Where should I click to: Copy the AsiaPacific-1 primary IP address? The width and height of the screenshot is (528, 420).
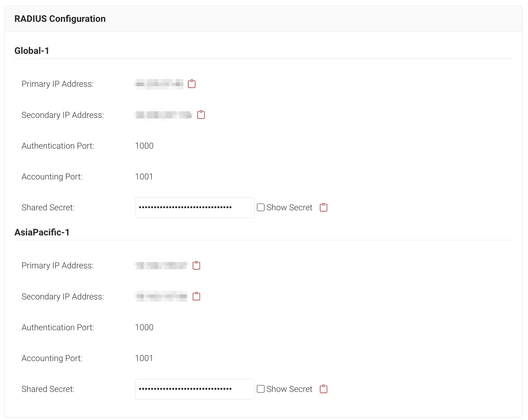pyautogui.click(x=196, y=265)
